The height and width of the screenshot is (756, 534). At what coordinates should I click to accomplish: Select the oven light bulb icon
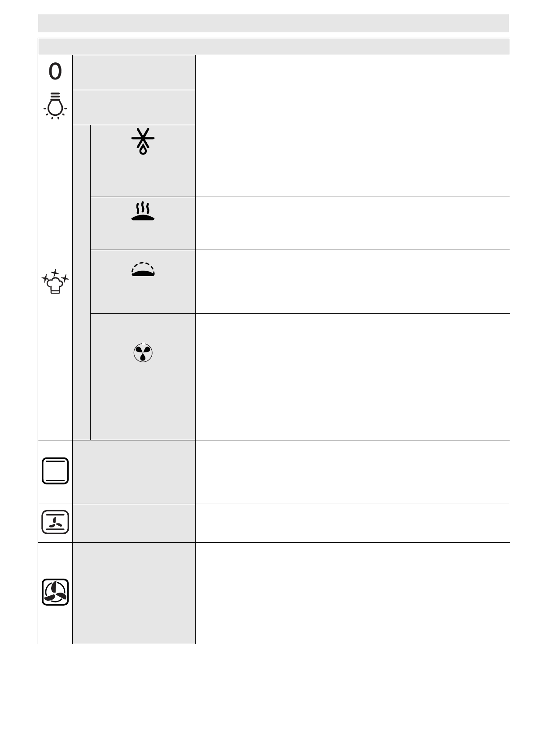coord(55,106)
